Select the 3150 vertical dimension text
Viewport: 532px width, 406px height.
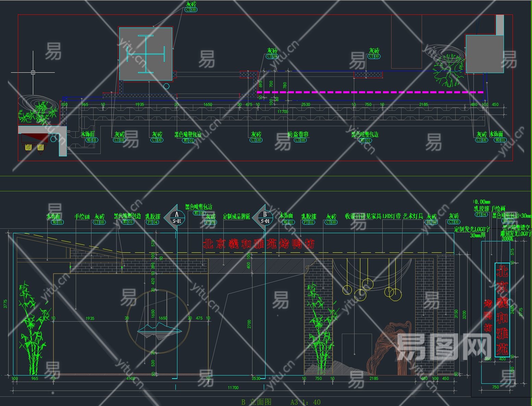pyautogui.click(x=456, y=314)
